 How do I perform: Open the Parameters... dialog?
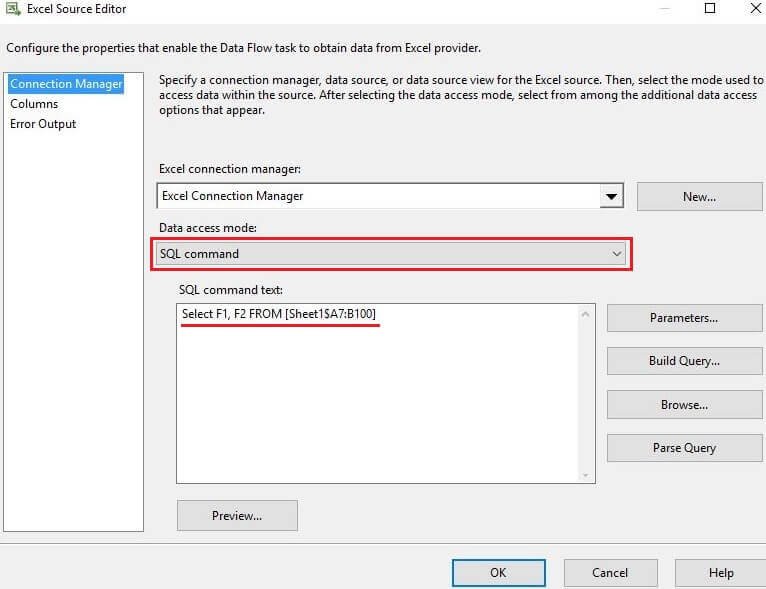pos(684,318)
